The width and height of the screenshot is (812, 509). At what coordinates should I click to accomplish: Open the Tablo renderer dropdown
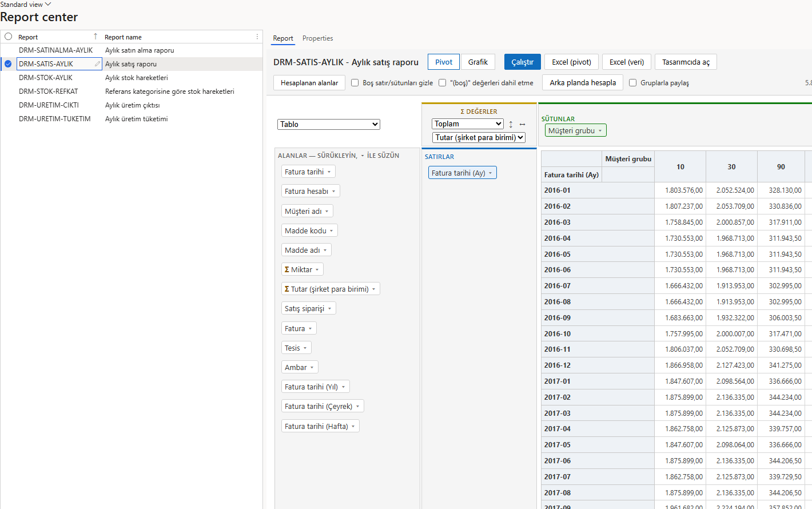pos(329,124)
